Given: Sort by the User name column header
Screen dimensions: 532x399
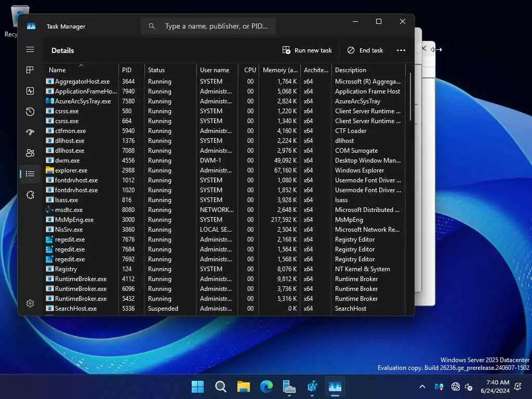Looking at the screenshot, I should [217, 70].
